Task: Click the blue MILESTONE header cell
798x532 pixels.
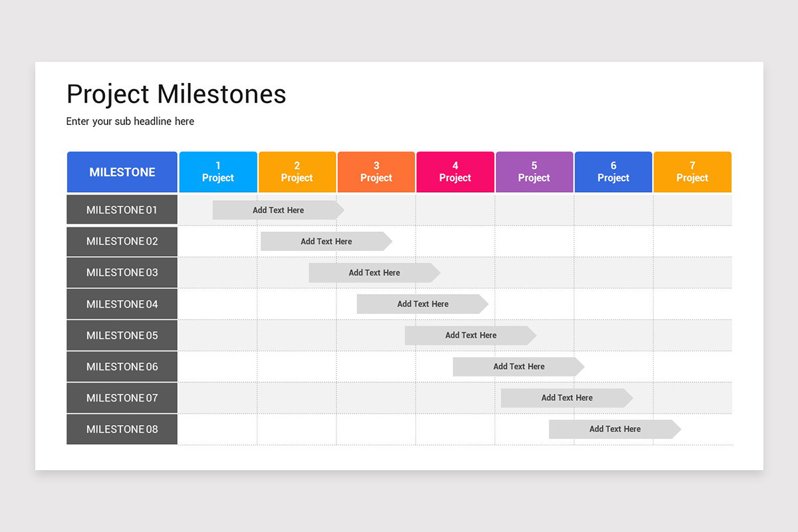Action: tap(122, 172)
